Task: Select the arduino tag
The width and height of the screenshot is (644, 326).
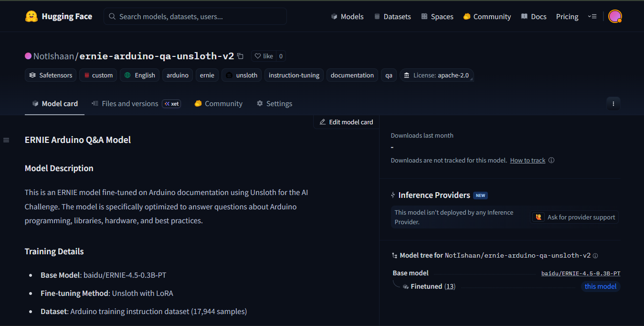Action: [178, 75]
